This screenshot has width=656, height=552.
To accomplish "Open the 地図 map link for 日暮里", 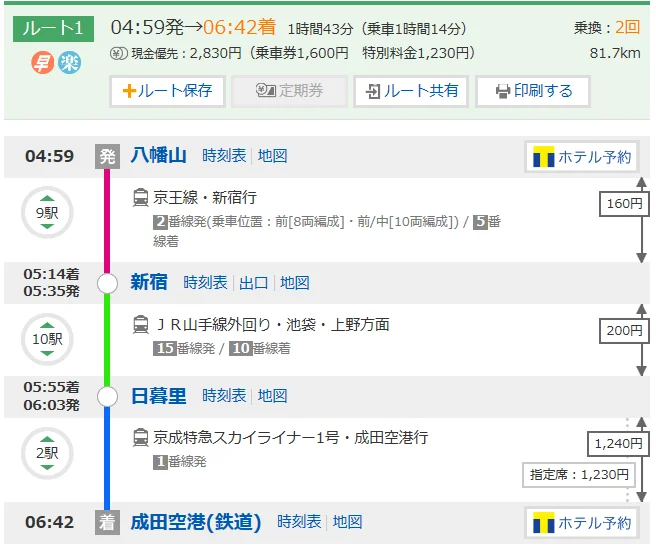I will click(x=272, y=396).
